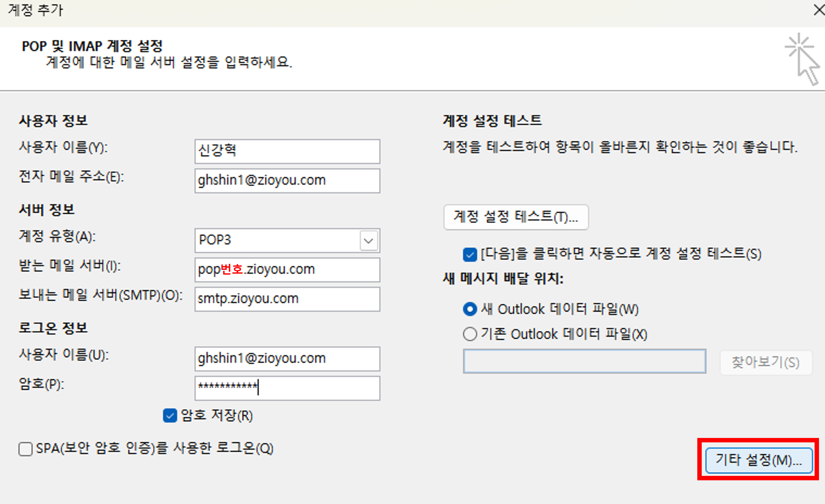The width and height of the screenshot is (825, 504).
Task: Click the 전자 메일 주소(E) label
Action: coord(71,177)
